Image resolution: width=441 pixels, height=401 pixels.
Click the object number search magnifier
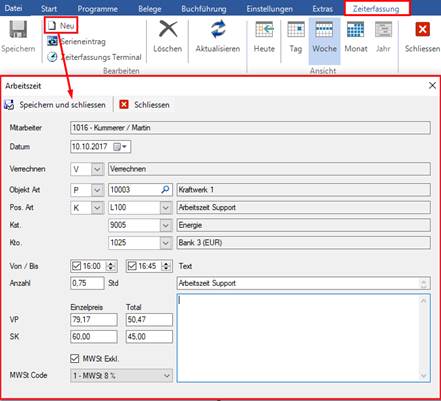165,190
